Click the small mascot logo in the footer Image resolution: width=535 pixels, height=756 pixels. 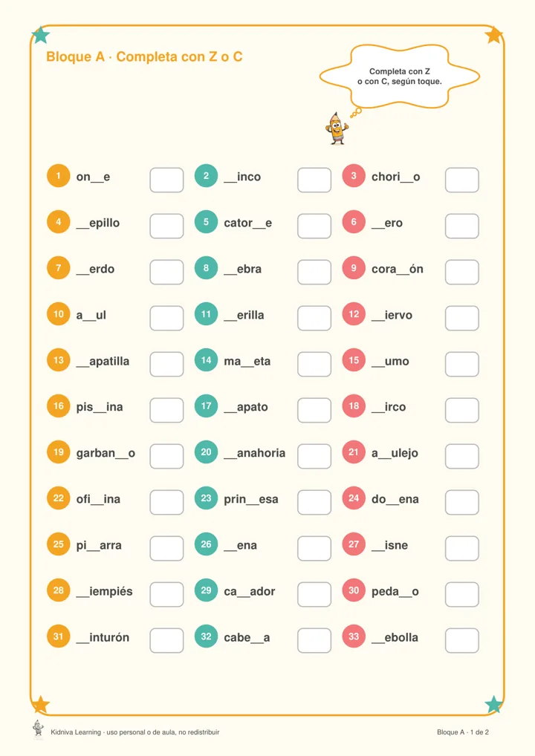[38, 729]
